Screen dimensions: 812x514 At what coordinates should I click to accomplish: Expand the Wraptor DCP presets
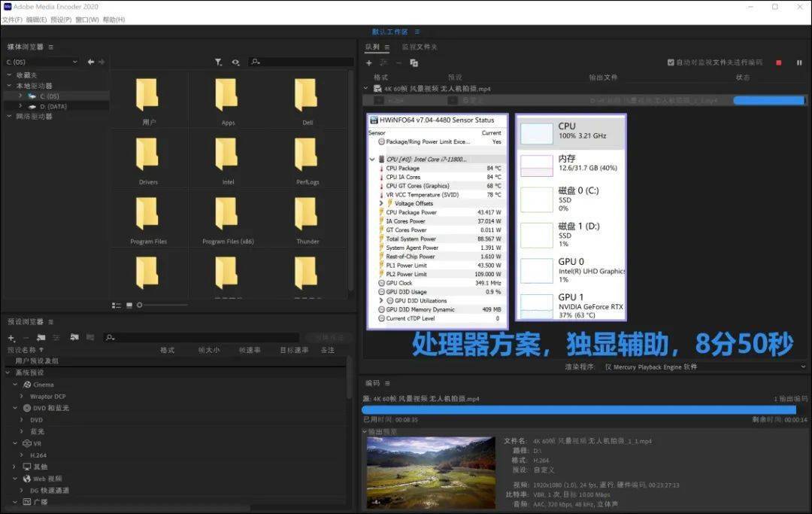(x=22, y=397)
